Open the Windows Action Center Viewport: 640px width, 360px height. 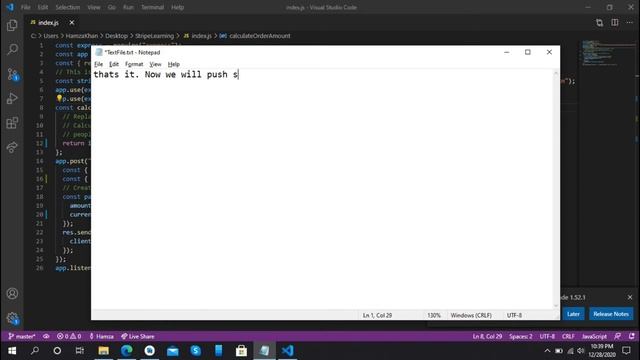pyautogui.click(x=626, y=351)
